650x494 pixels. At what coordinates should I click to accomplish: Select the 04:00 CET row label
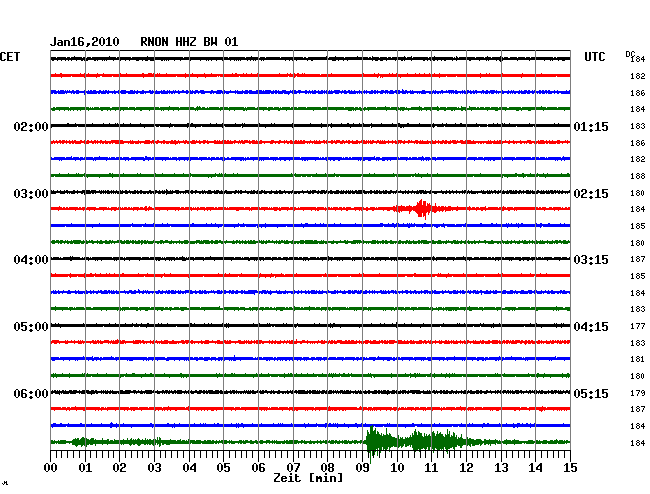(x=31, y=260)
